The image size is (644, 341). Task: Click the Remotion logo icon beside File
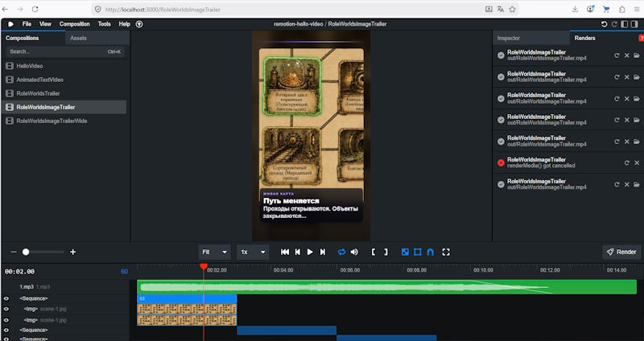pyautogui.click(x=10, y=24)
